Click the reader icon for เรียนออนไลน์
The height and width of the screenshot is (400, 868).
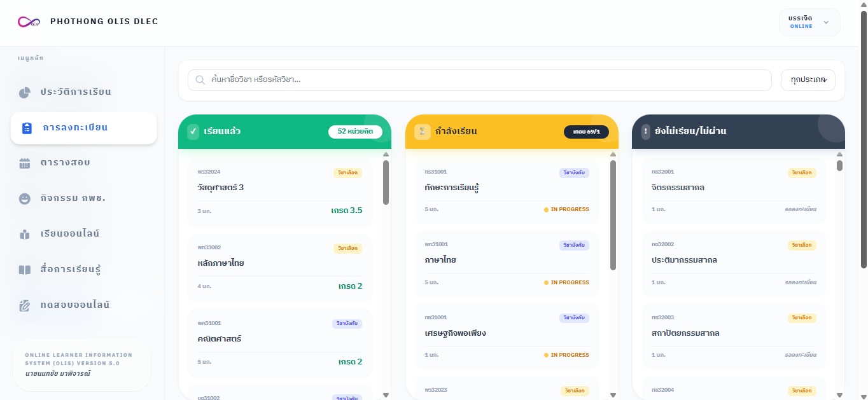coord(25,234)
